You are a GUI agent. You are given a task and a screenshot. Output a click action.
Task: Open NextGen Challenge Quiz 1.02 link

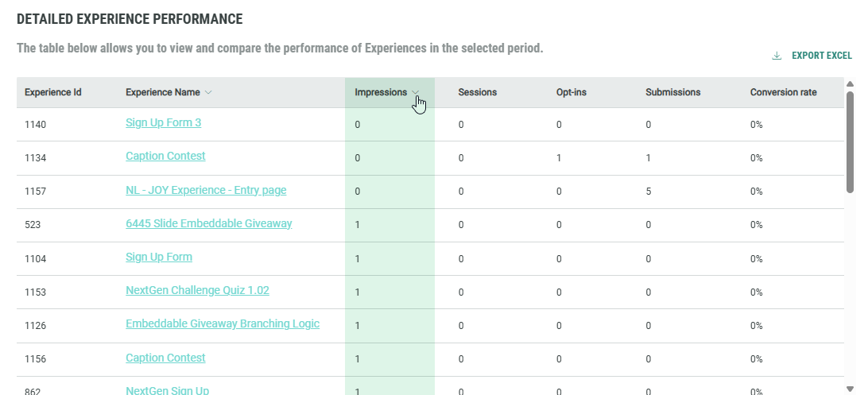click(197, 290)
